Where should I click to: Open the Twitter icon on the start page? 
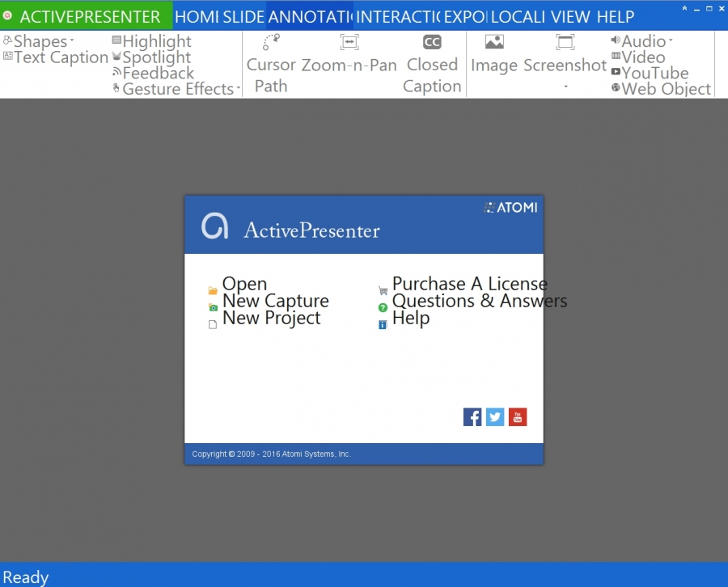coord(495,417)
